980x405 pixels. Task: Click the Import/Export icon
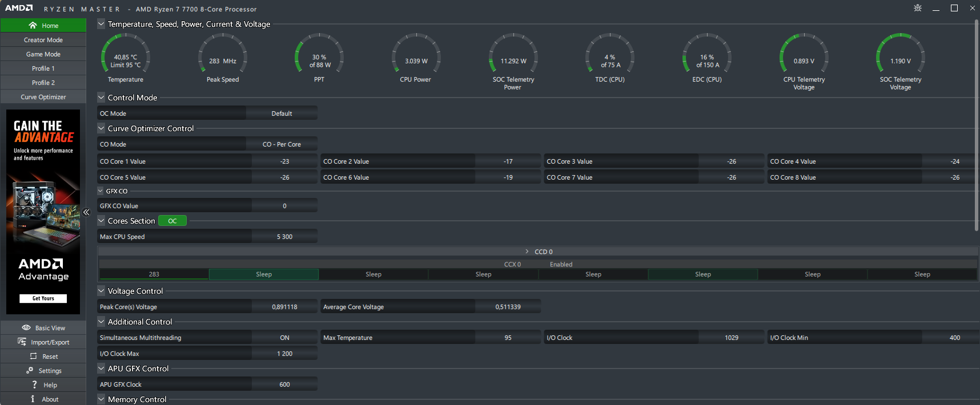tap(22, 342)
